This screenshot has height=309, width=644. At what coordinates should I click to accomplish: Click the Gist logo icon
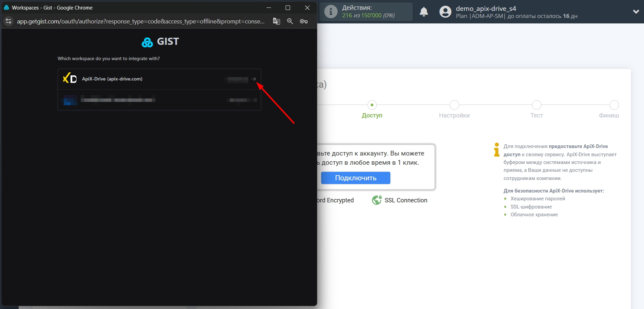pyautogui.click(x=148, y=42)
